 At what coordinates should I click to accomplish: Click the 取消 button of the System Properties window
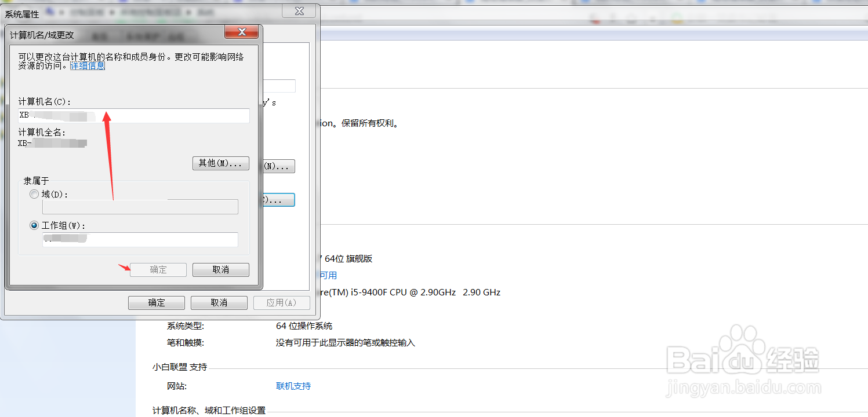[219, 302]
